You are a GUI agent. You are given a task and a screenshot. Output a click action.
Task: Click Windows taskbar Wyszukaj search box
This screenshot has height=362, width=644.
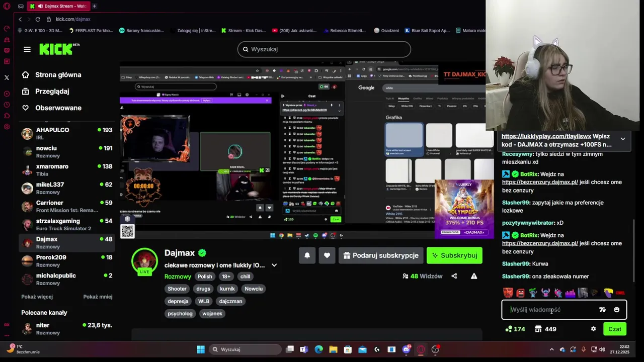pyautogui.click(x=246, y=349)
